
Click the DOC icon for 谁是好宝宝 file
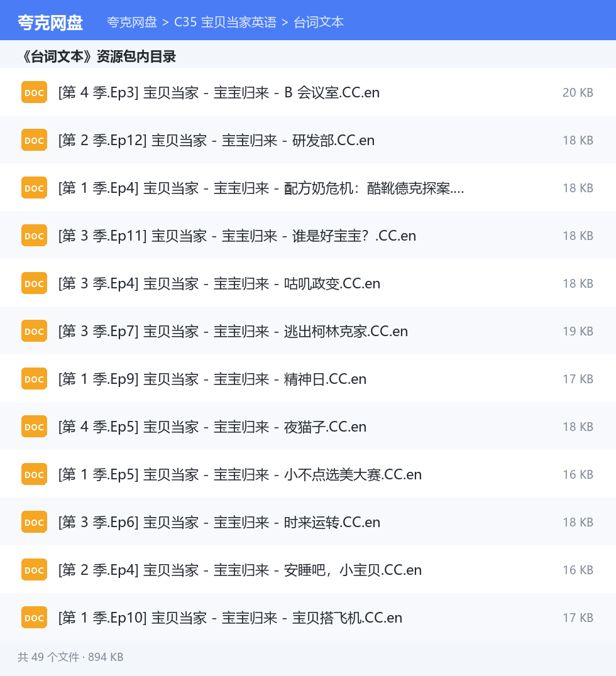click(x=34, y=236)
